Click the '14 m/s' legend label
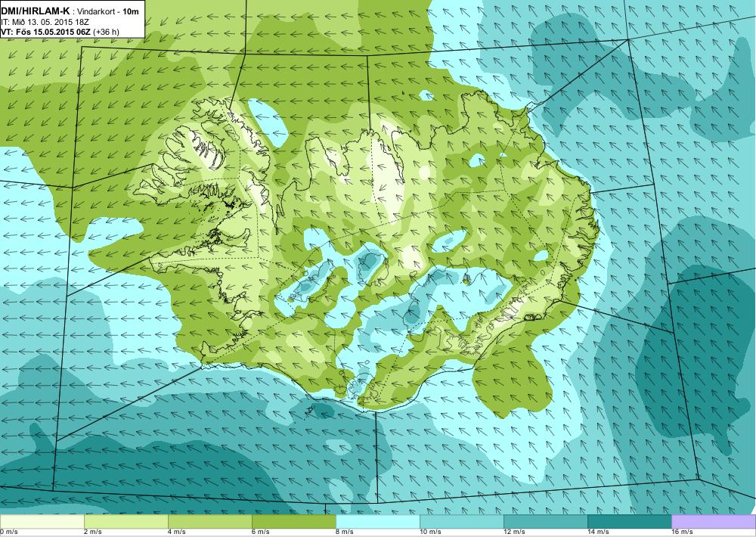This screenshot has height=537, width=756. coord(598,532)
